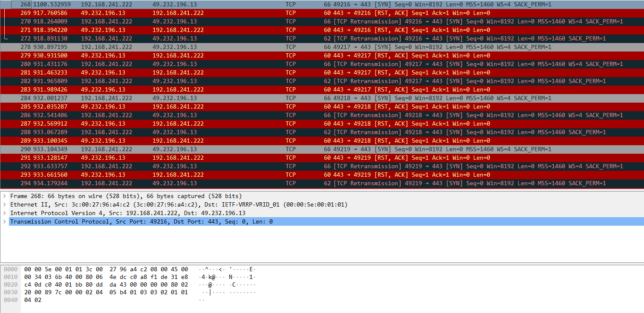Click the hex bytes at offset 0010

click(106, 277)
